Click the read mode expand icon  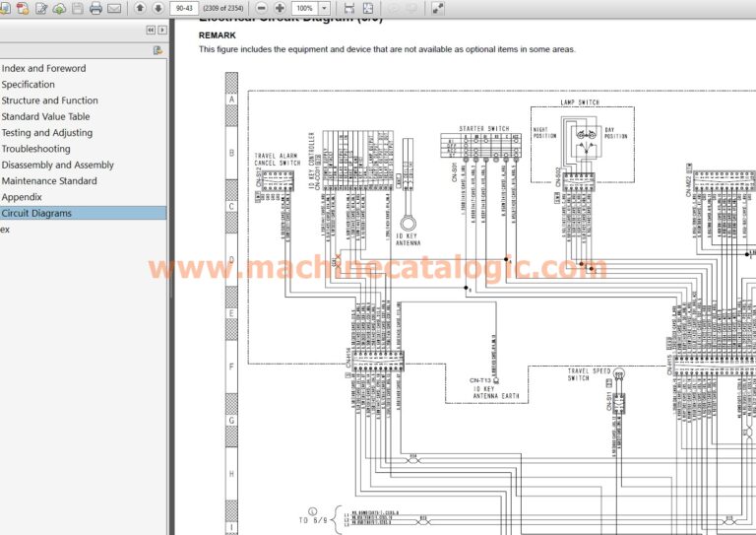click(x=438, y=8)
